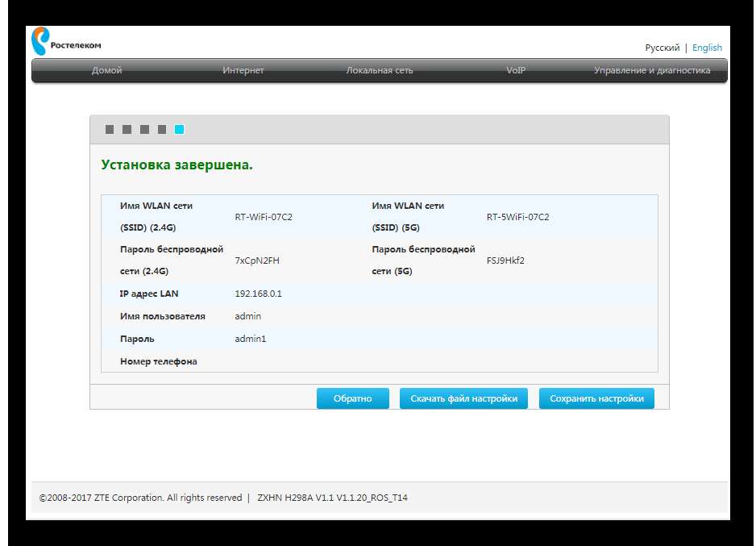The image size is (756, 546).
Task: Click the IP адрес LAN label
Action: (149, 294)
